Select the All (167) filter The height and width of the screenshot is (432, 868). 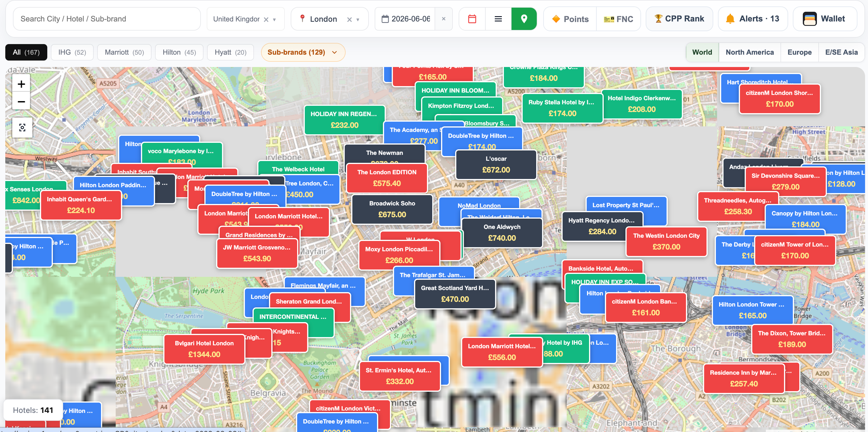[26, 52]
